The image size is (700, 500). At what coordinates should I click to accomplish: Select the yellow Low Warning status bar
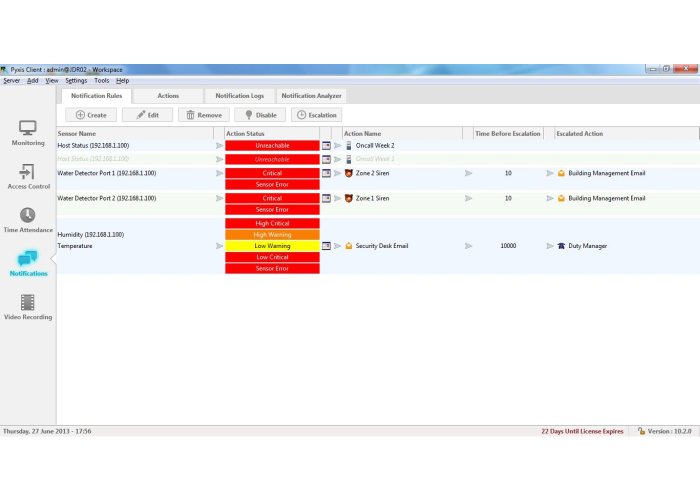coord(272,246)
